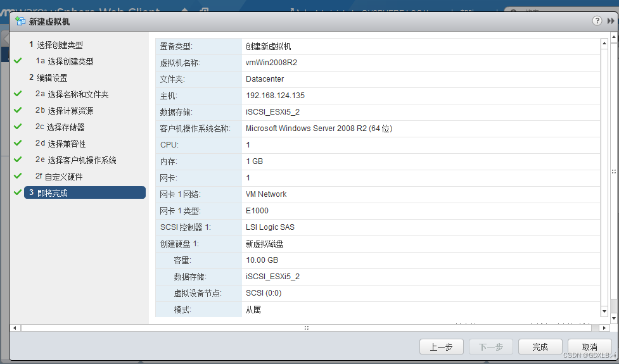Click the network value VM Network
This screenshot has height=364, width=619.
tap(266, 194)
